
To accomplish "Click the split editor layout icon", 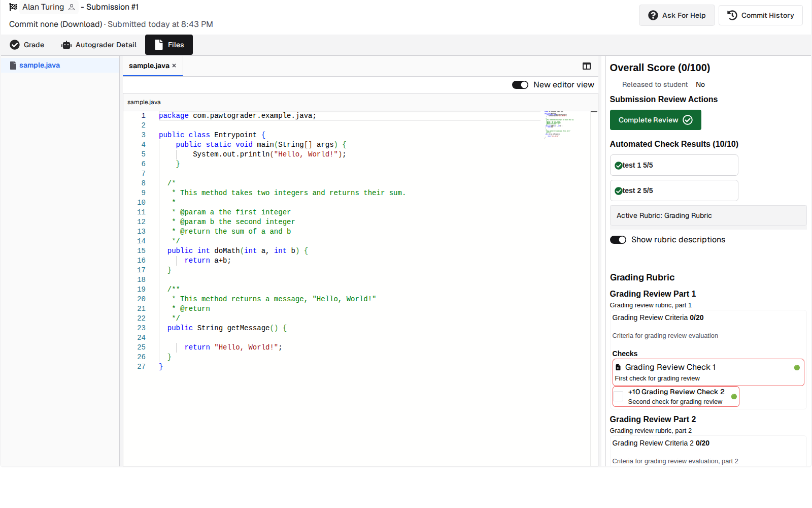I will pyautogui.click(x=587, y=66).
